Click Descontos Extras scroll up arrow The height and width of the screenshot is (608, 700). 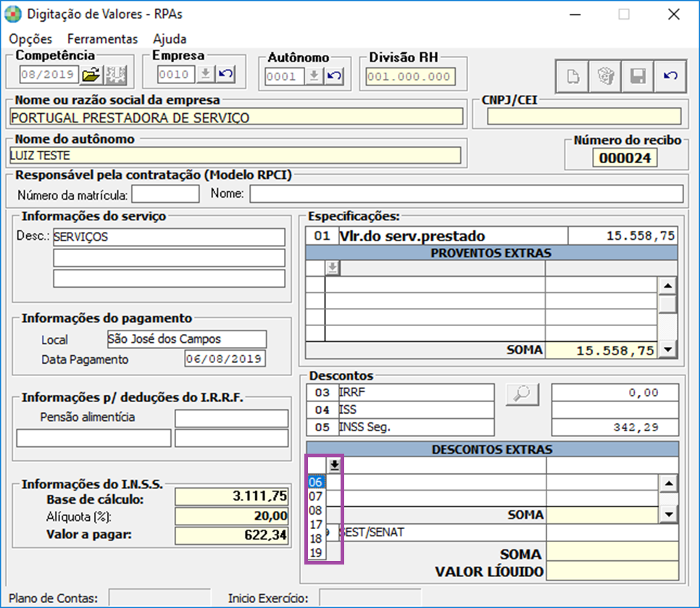669,483
